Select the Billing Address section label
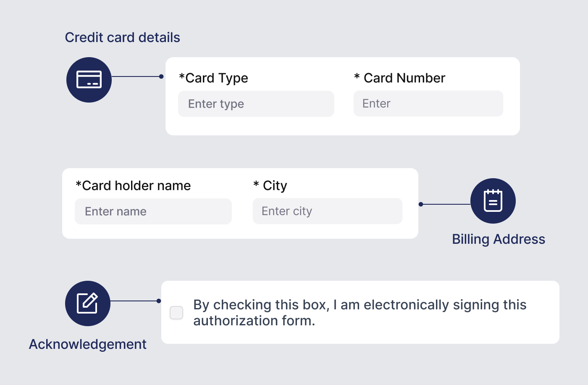This screenshot has width=588, height=385. pyautogui.click(x=498, y=239)
